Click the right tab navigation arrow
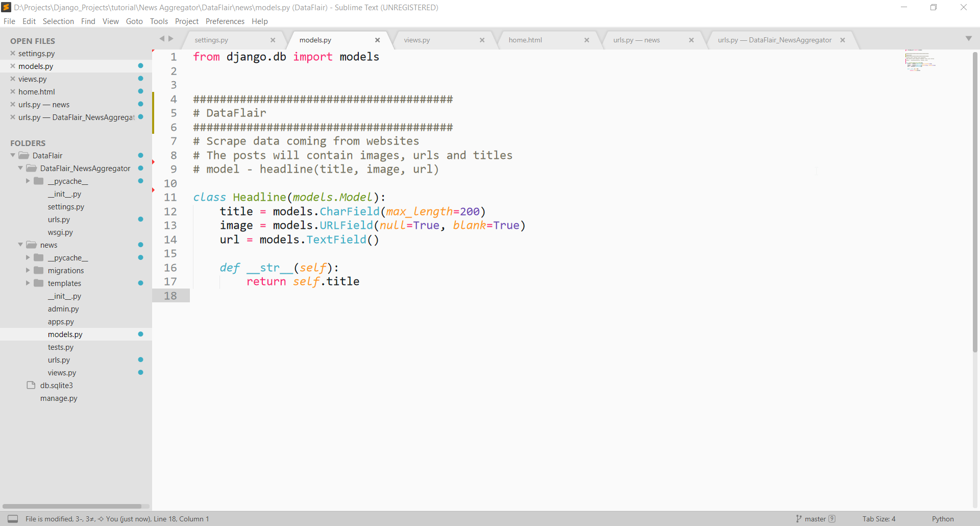This screenshot has height=526, width=980. point(171,39)
